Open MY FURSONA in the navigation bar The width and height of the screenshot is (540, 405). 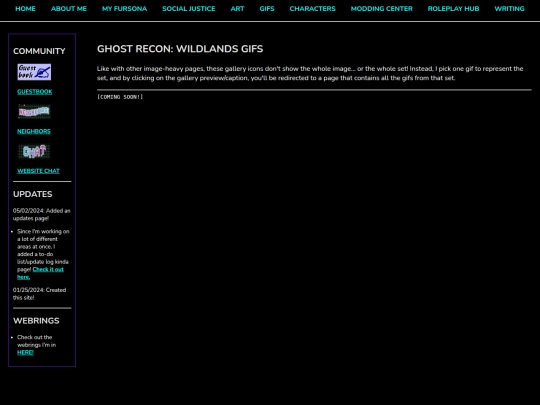pyautogui.click(x=124, y=9)
